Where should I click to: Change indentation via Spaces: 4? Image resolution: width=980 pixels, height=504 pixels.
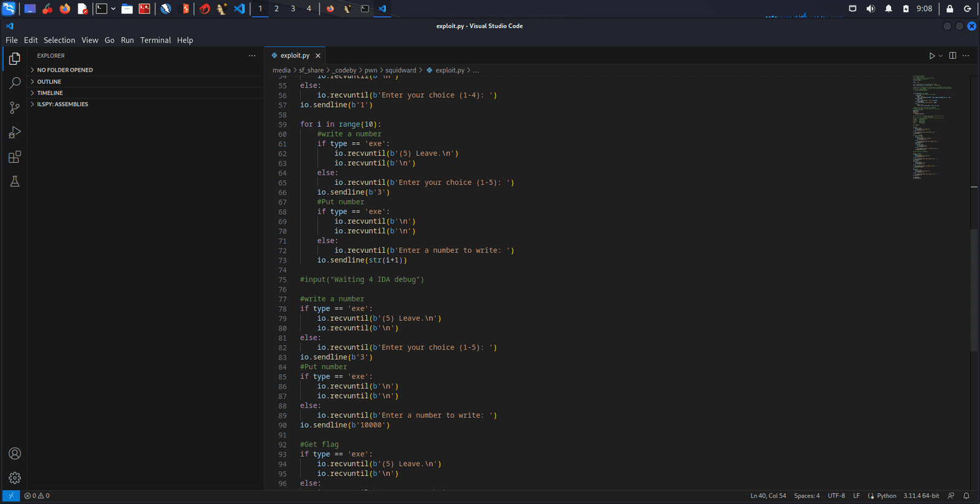point(807,495)
